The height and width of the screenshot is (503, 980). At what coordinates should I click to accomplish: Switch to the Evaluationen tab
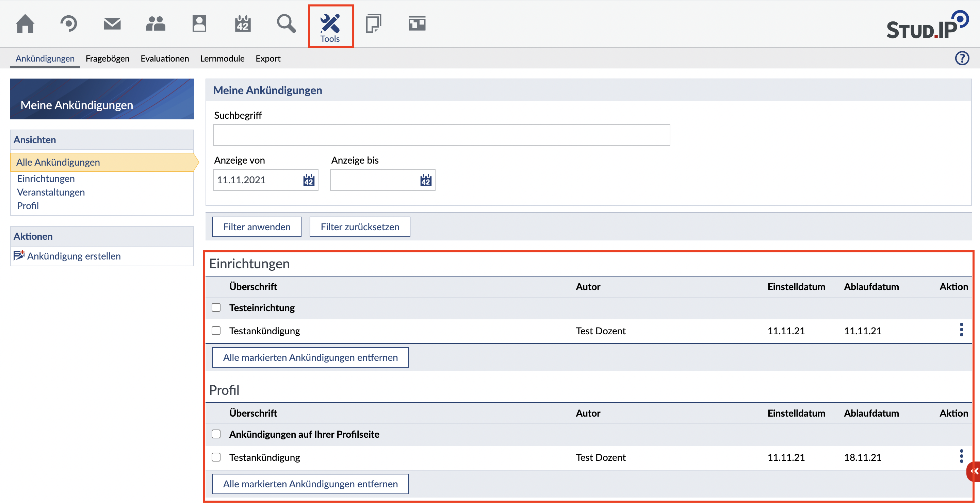(x=165, y=58)
